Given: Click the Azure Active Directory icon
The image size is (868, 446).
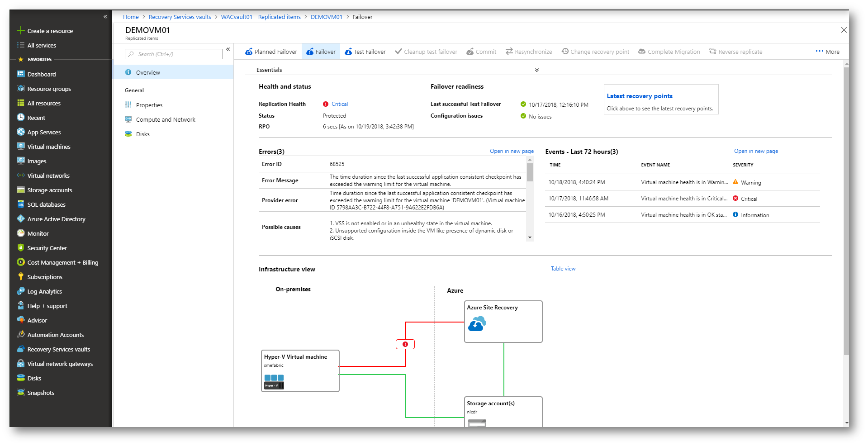Looking at the screenshot, I should tap(20, 219).
